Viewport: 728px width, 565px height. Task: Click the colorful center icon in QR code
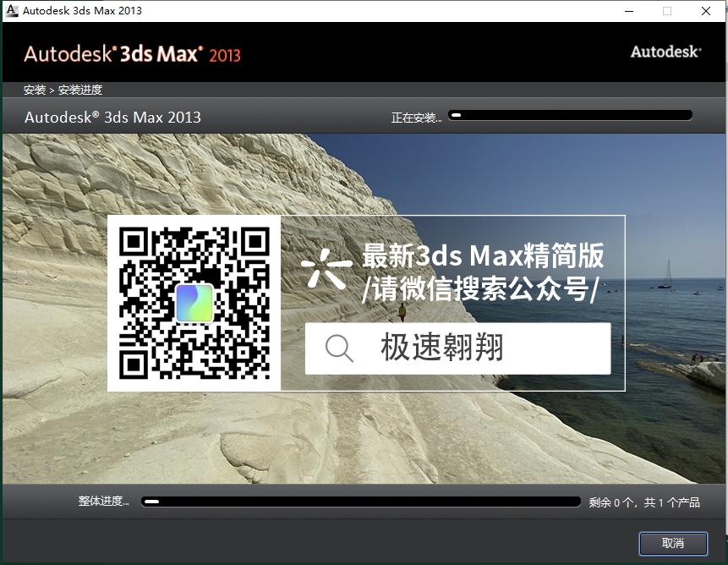(x=194, y=303)
